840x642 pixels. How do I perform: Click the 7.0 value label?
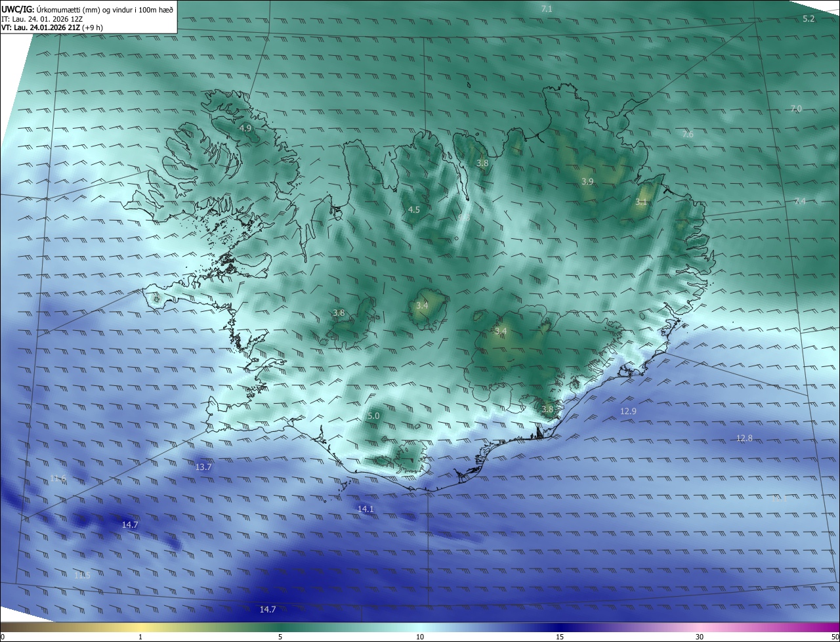(x=796, y=108)
